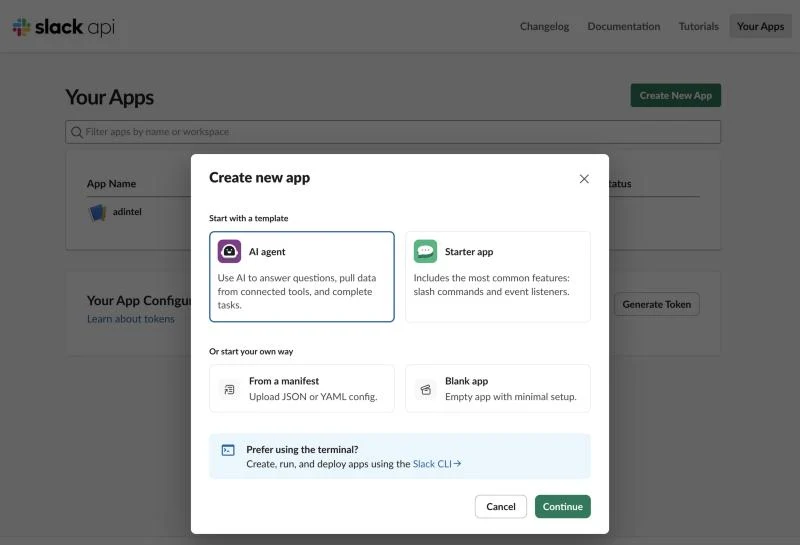The width and height of the screenshot is (800, 545).
Task: Click the Your Apps page heading
Action: tap(110, 97)
